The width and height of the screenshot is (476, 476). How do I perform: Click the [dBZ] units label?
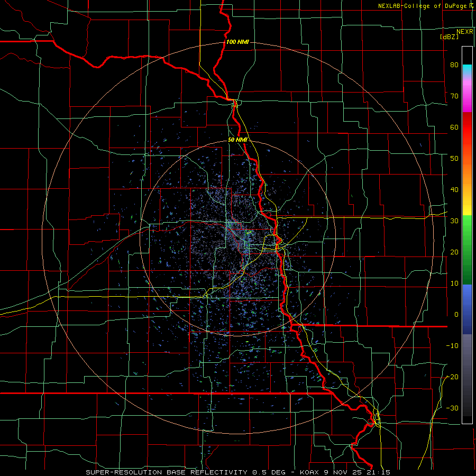pos(449,36)
